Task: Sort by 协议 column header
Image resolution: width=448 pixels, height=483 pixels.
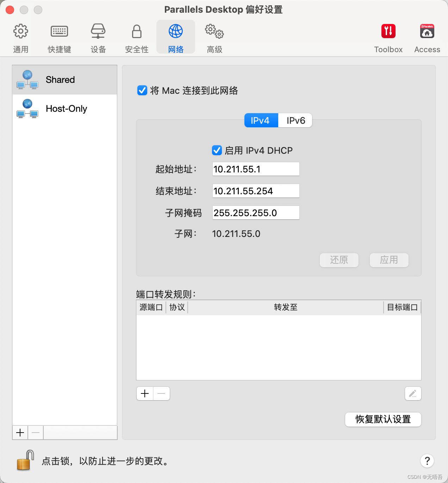Action: pos(177,307)
